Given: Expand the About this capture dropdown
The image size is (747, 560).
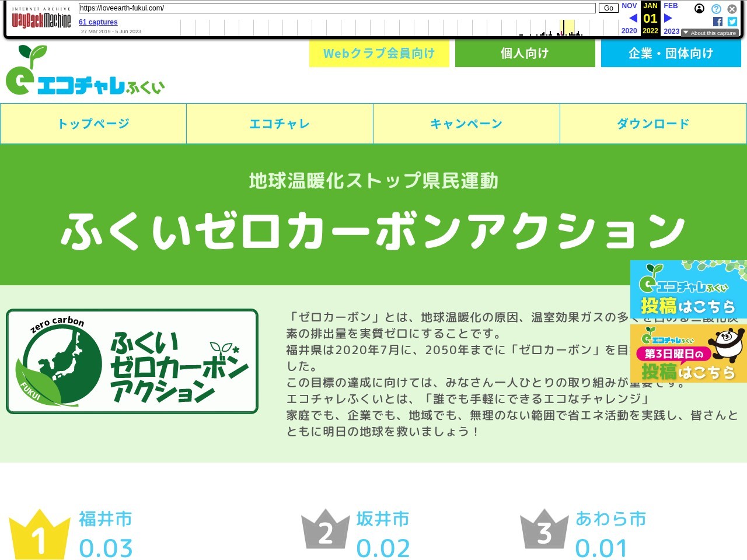Looking at the screenshot, I should point(710,33).
